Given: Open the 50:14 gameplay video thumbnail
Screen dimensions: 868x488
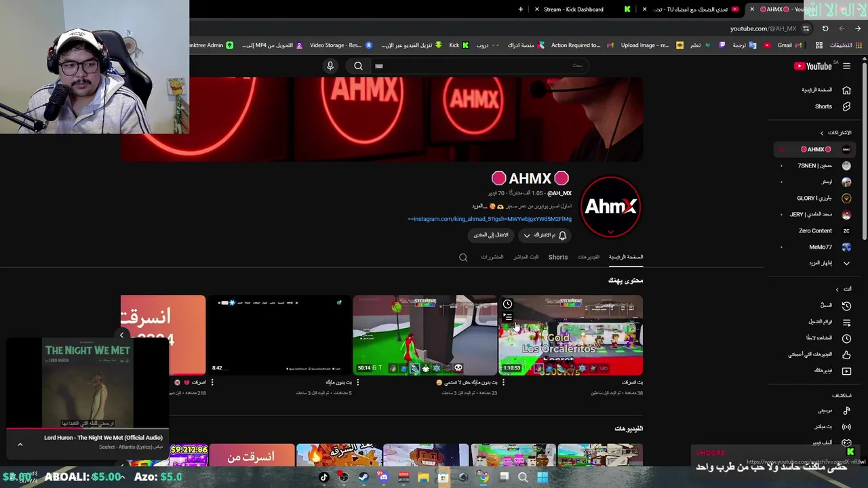Looking at the screenshot, I should [x=425, y=335].
